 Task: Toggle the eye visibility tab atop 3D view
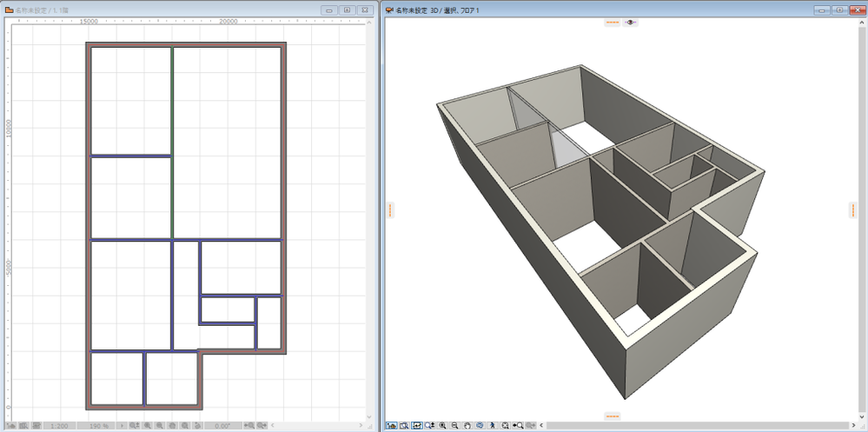coord(632,23)
